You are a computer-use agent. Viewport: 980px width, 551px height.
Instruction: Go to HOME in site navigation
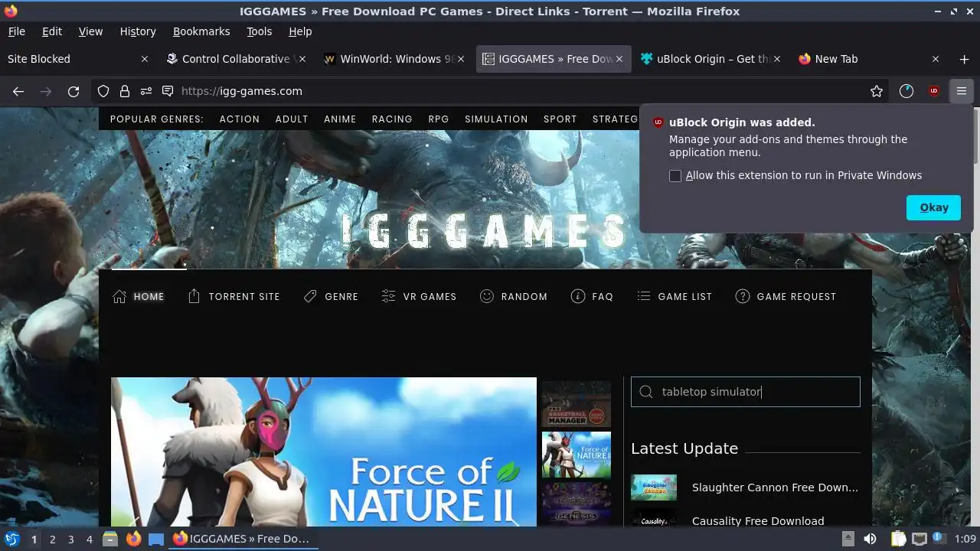pyautogui.click(x=139, y=297)
